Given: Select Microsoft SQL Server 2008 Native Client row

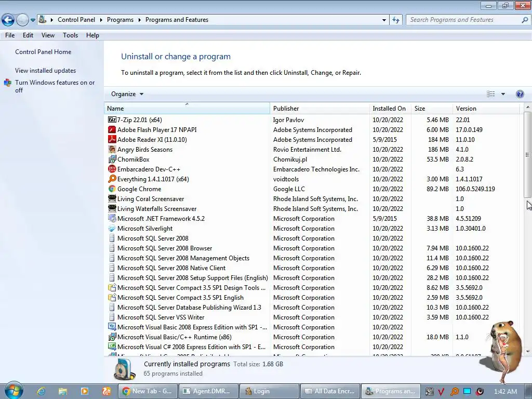Looking at the screenshot, I should point(312,268).
